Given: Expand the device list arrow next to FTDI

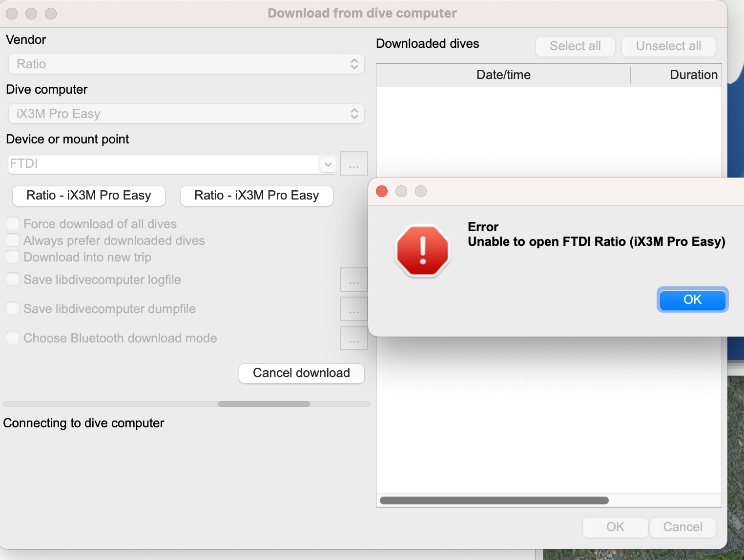Looking at the screenshot, I should (328, 164).
